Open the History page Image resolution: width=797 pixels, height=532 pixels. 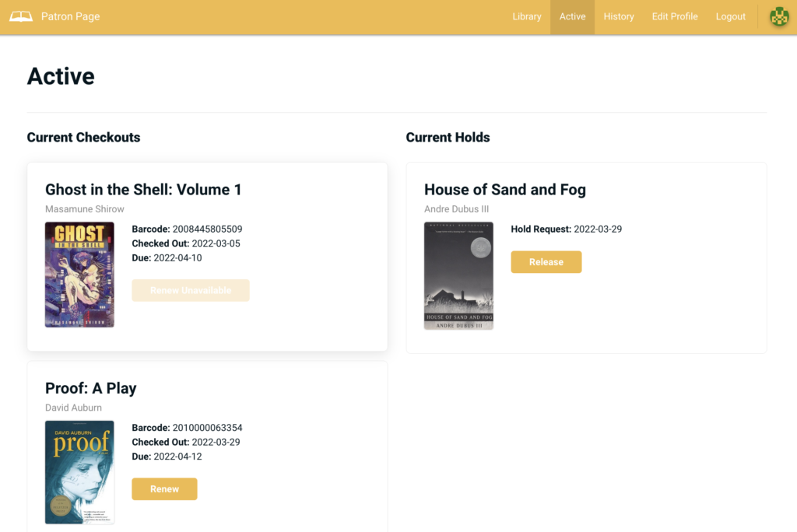click(x=619, y=16)
